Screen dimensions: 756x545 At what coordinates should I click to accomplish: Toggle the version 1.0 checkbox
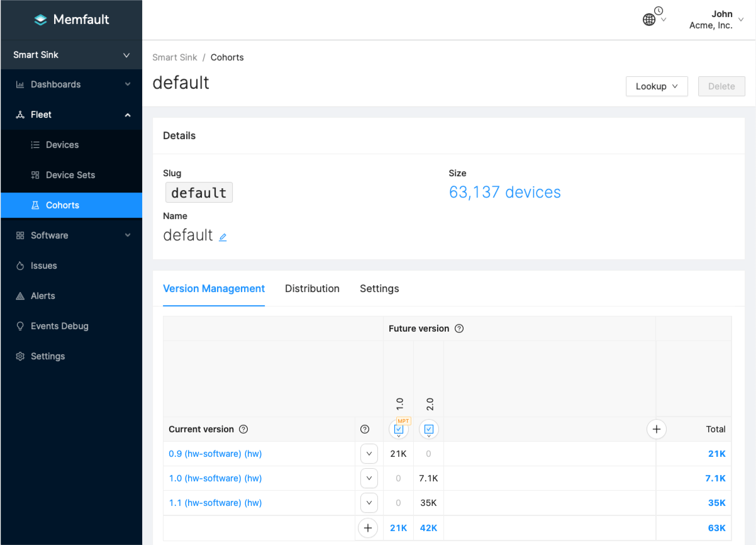coord(399,429)
